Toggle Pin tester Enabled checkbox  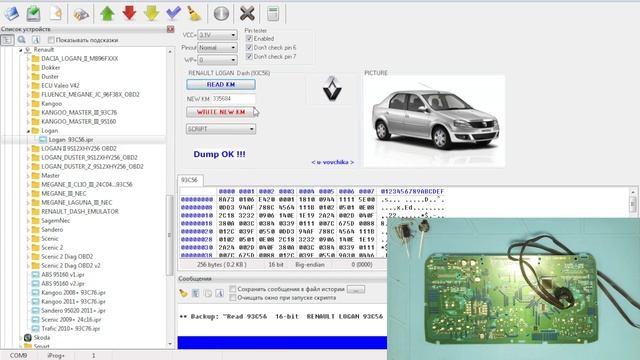(249, 38)
